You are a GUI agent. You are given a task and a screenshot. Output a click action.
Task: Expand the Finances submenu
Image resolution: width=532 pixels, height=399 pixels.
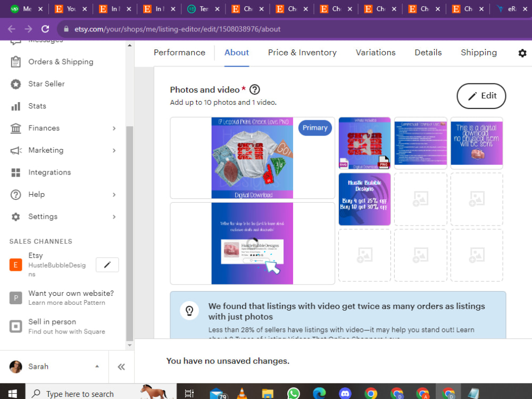click(114, 128)
